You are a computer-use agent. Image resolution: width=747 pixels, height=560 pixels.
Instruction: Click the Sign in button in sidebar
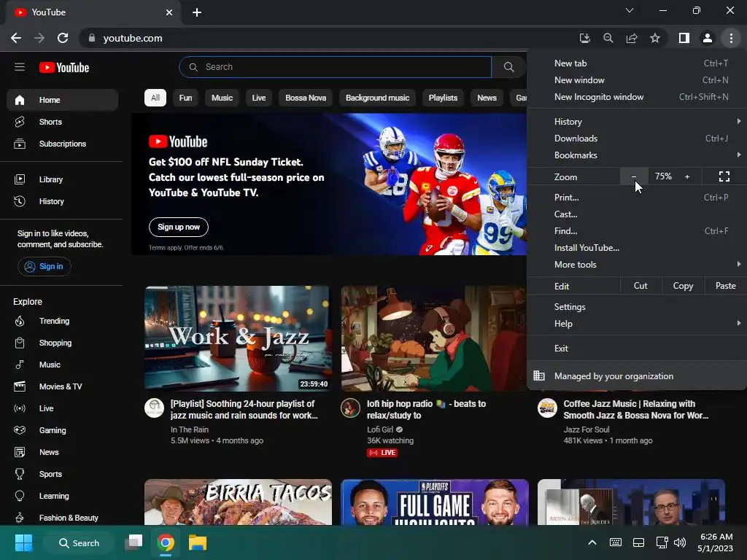tap(44, 267)
